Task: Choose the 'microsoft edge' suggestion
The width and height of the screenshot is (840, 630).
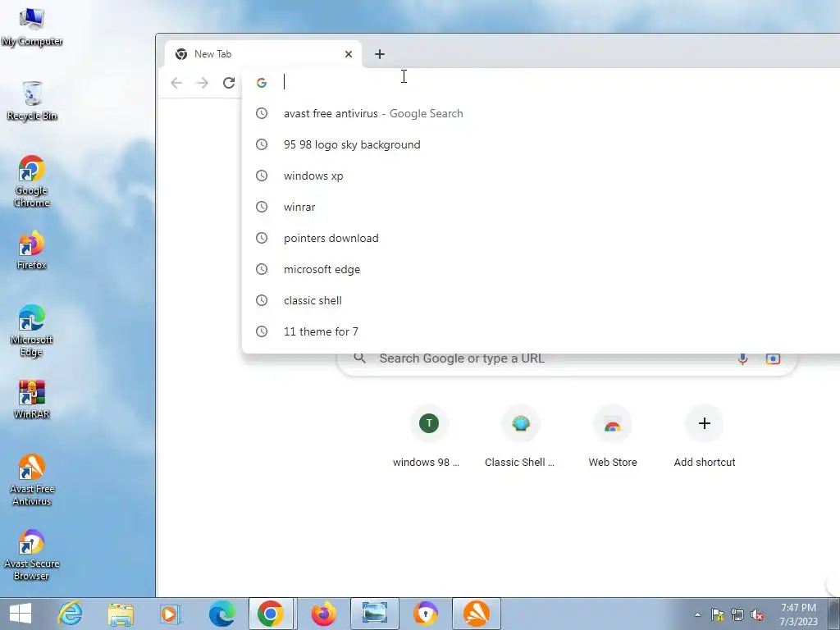Action: [541, 269]
